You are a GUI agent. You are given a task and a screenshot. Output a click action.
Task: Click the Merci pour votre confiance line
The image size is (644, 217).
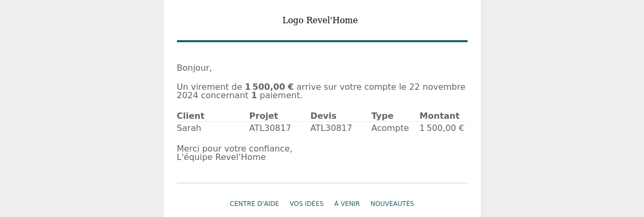point(235,149)
